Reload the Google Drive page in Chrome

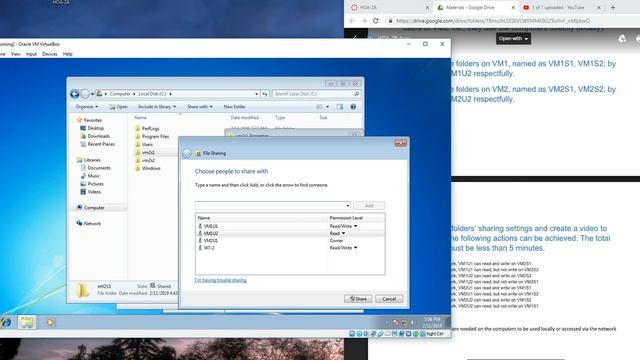(376, 20)
